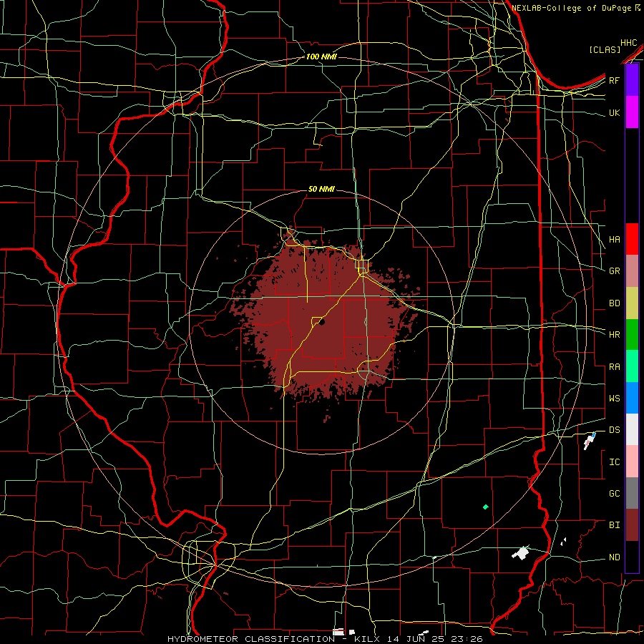Click the GC gray legend swatch
The height and width of the screenshot is (644, 644).
pos(632,493)
